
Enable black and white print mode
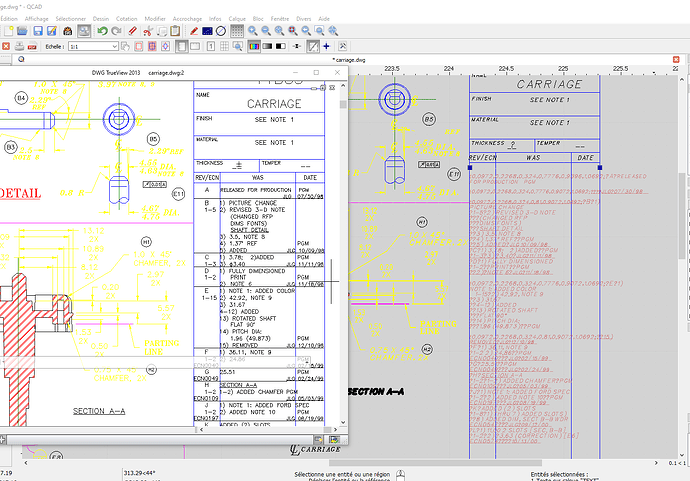(x=281, y=46)
